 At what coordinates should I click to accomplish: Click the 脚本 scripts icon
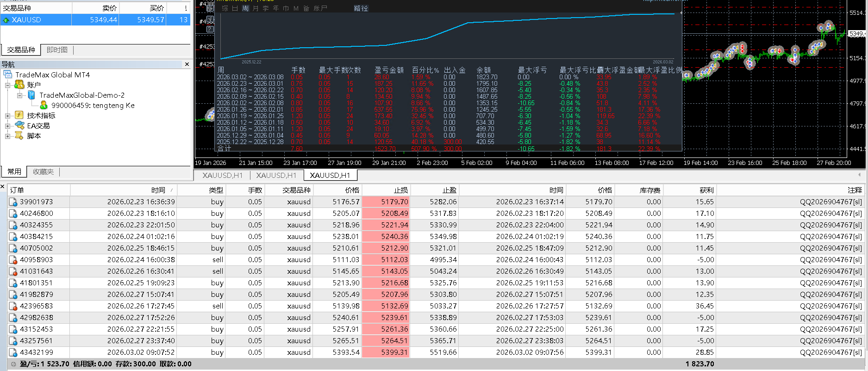19,136
